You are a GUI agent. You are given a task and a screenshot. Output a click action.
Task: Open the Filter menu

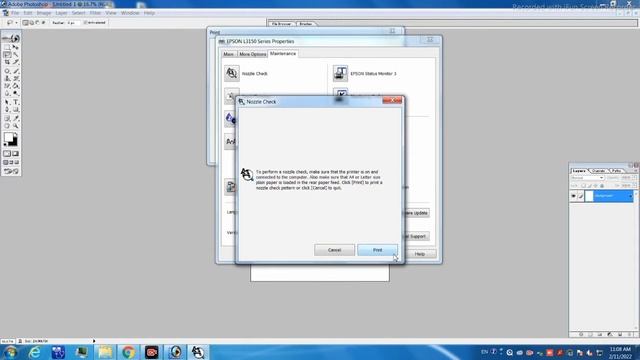95,13
